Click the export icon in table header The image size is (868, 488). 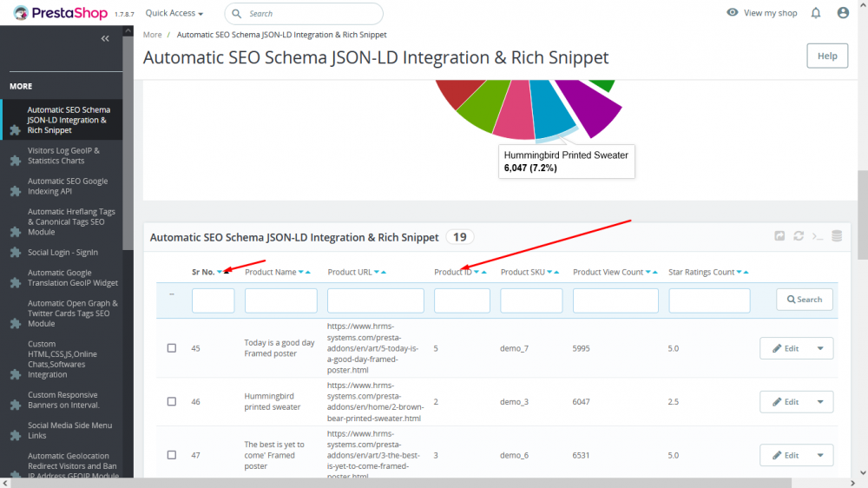(779, 236)
